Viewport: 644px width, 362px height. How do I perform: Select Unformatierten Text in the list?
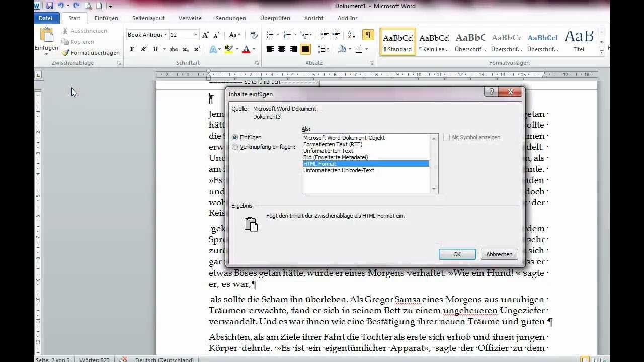pos(366,151)
